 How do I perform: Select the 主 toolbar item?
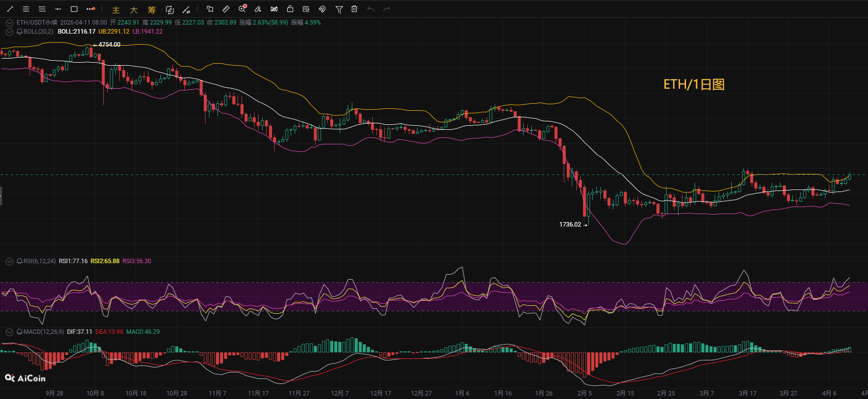click(116, 10)
